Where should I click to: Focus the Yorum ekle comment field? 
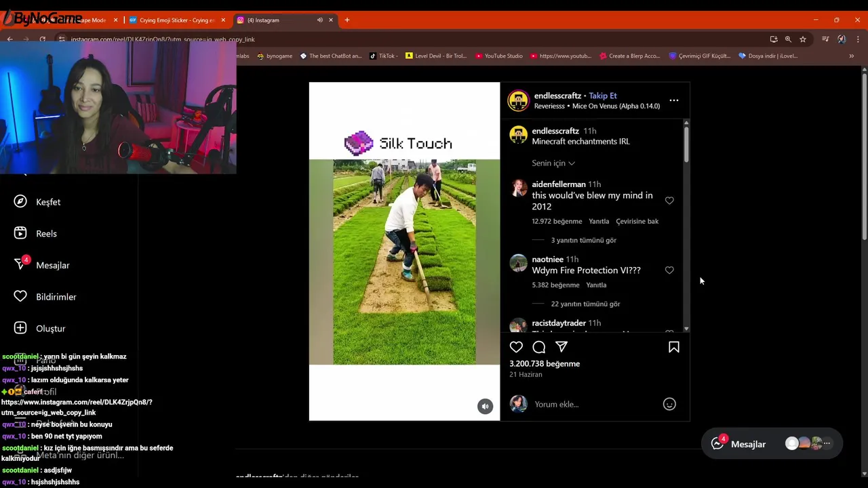pyautogui.click(x=593, y=404)
